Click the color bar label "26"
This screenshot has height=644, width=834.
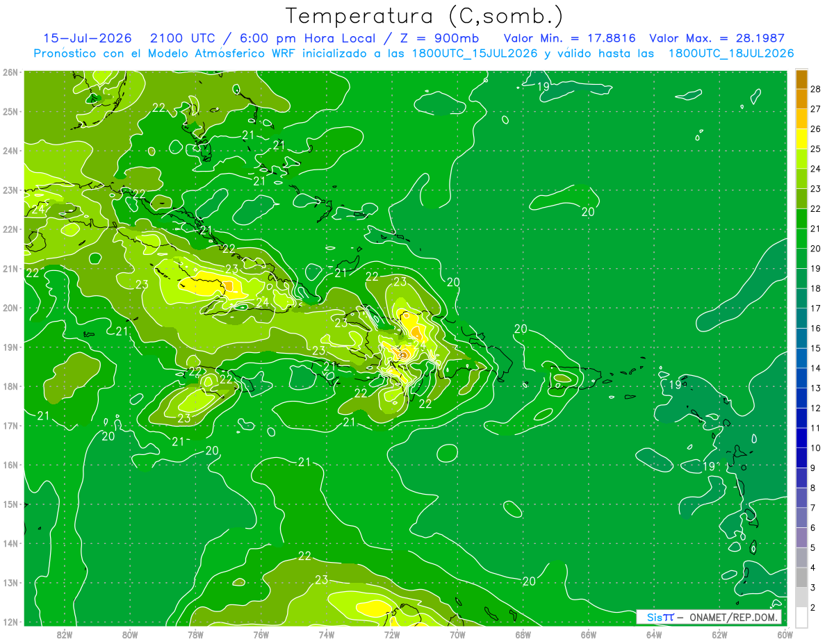click(x=816, y=129)
